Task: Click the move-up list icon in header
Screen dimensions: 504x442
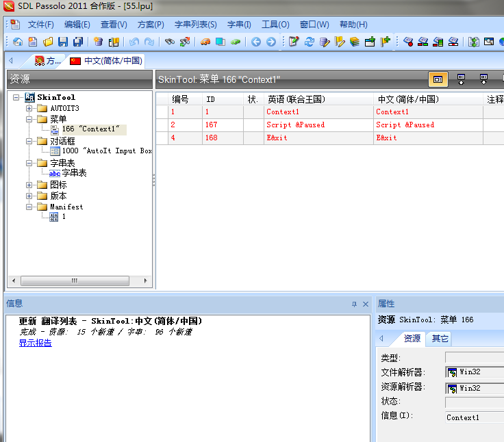Action: 461,79
